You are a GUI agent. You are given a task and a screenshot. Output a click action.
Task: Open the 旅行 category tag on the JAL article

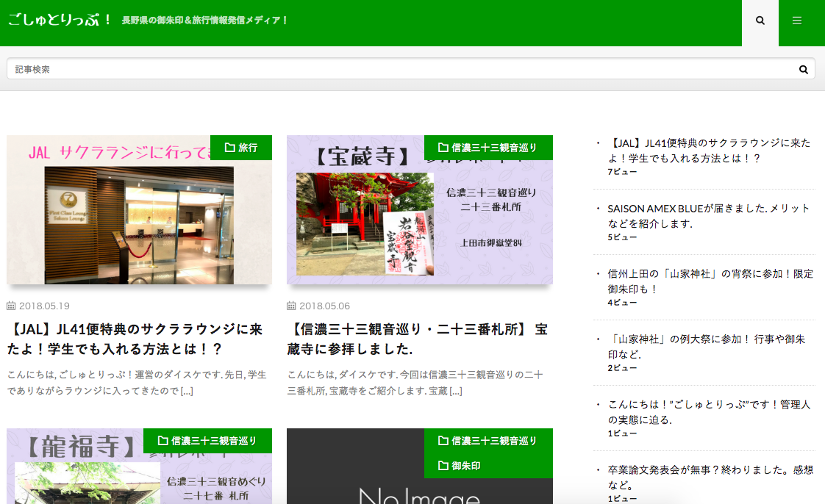pos(241,148)
